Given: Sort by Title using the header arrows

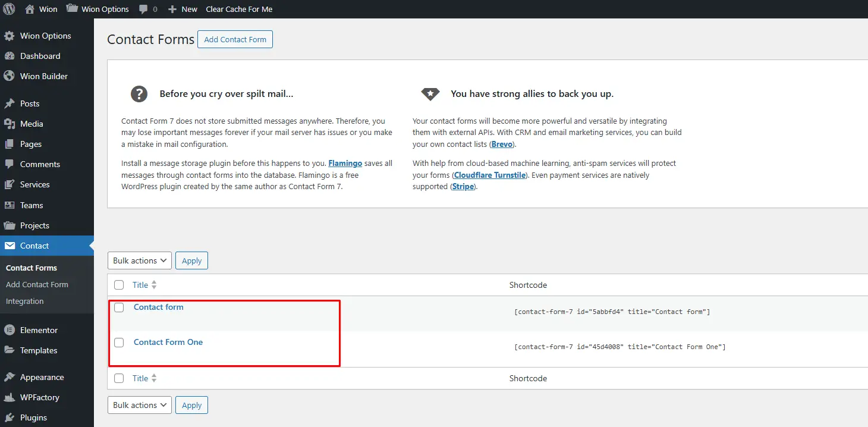Looking at the screenshot, I should pyautogui.click(x=154, y=285).
